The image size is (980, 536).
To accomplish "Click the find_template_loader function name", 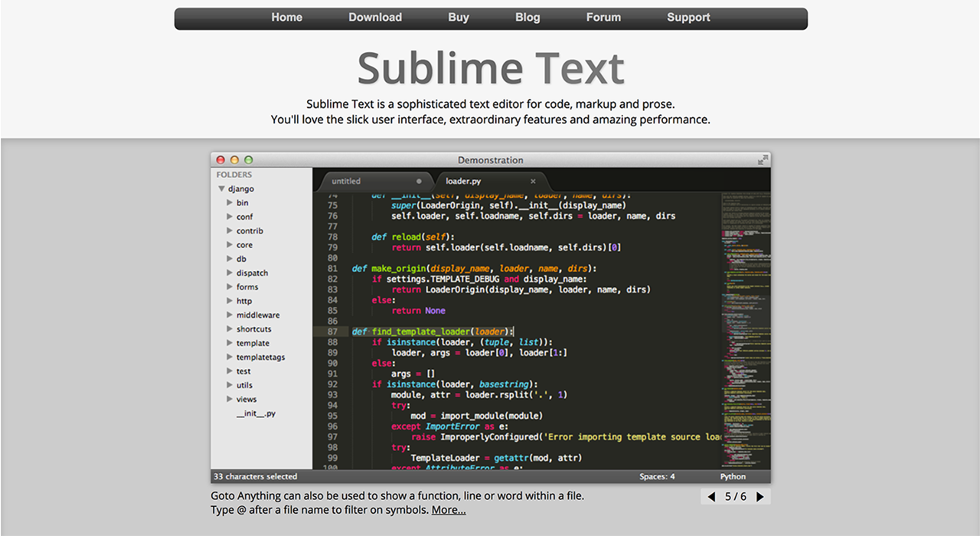I will point(420,332).
